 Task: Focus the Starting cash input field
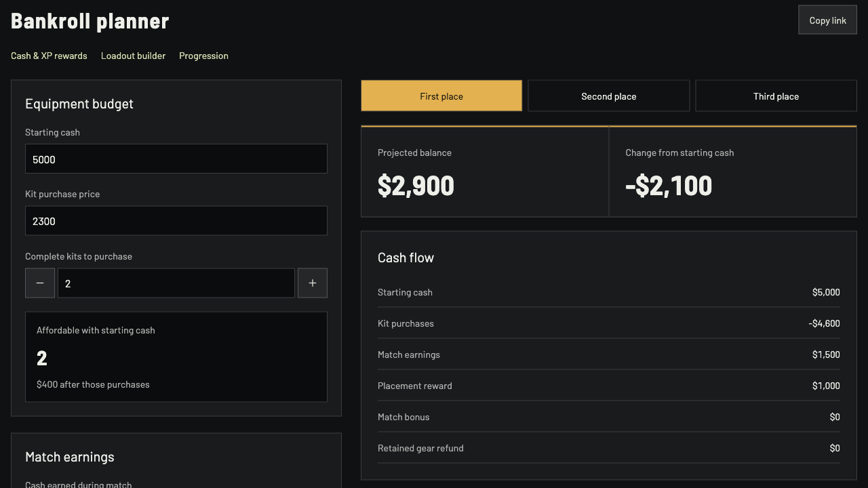tap(176, 159)
